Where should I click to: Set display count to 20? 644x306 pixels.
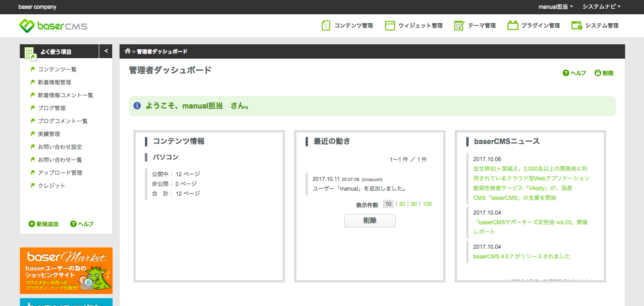coord(402,204)
